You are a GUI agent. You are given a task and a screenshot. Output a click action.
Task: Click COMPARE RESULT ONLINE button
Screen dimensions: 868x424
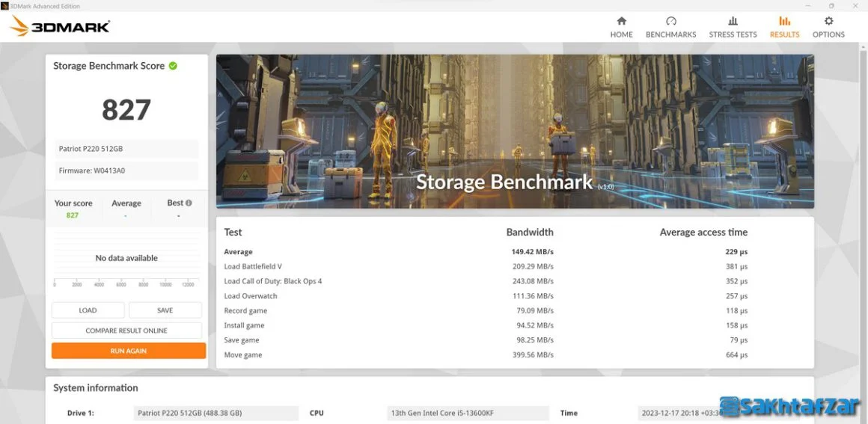click(126, 331)
